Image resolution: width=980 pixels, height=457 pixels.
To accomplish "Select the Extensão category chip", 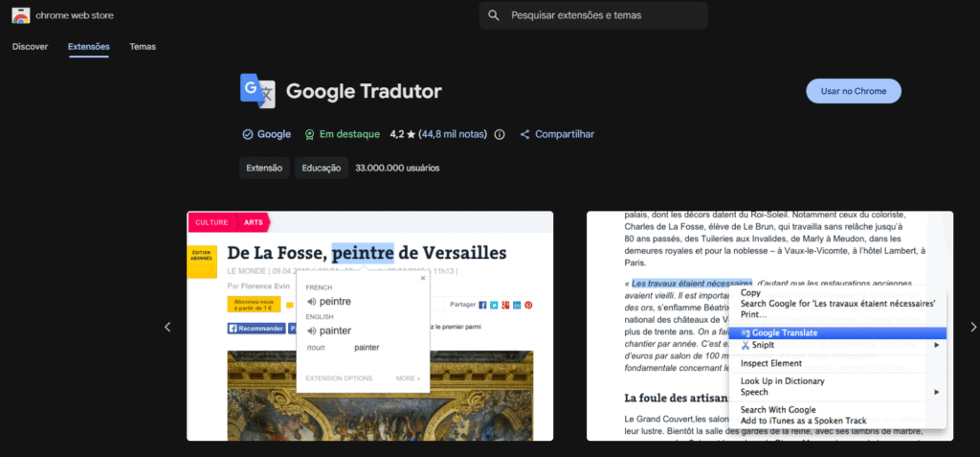I will (x=264, y=168).
